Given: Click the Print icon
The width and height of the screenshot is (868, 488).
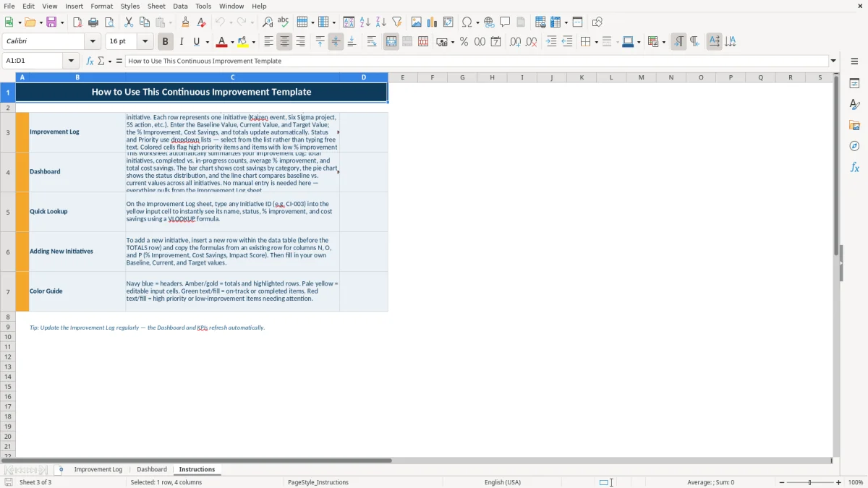Looking at the screenshot, I should (93, 22).
